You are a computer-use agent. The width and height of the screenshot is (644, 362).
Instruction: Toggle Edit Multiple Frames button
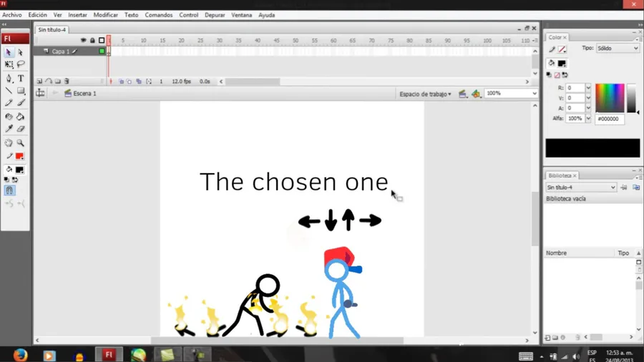coord(139,82)
